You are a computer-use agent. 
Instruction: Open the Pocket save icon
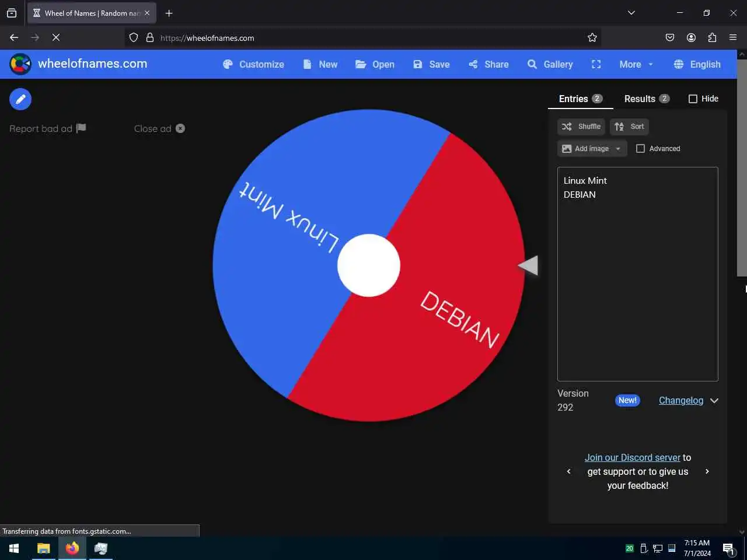(670, 37)
